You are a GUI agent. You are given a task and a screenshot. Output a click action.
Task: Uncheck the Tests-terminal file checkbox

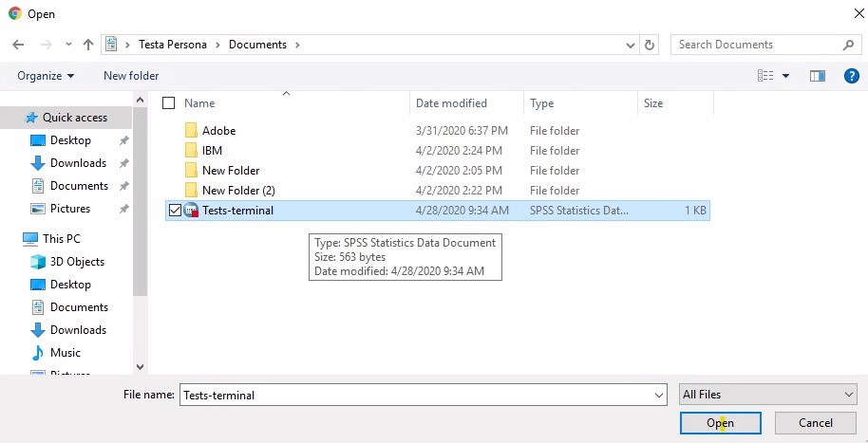coord(174,211)
